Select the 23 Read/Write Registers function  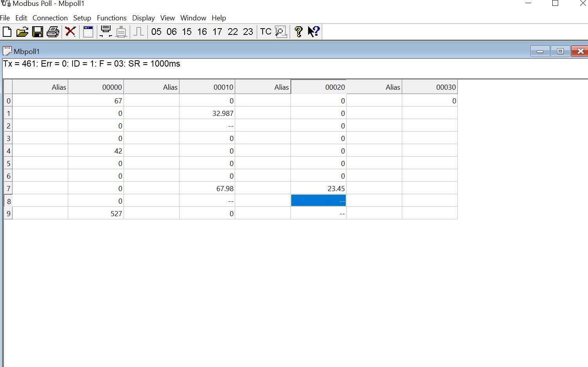click(x=248, y=32)
